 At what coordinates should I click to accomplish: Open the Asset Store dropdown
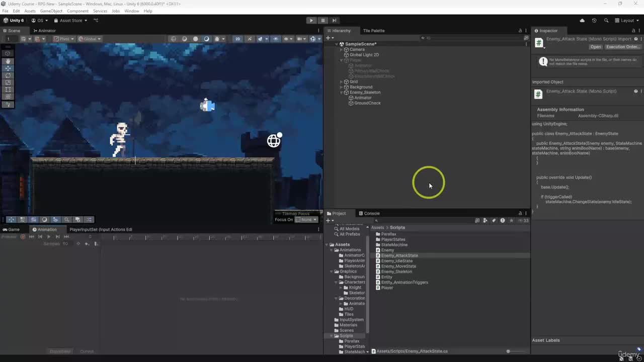tap(70, 21)
